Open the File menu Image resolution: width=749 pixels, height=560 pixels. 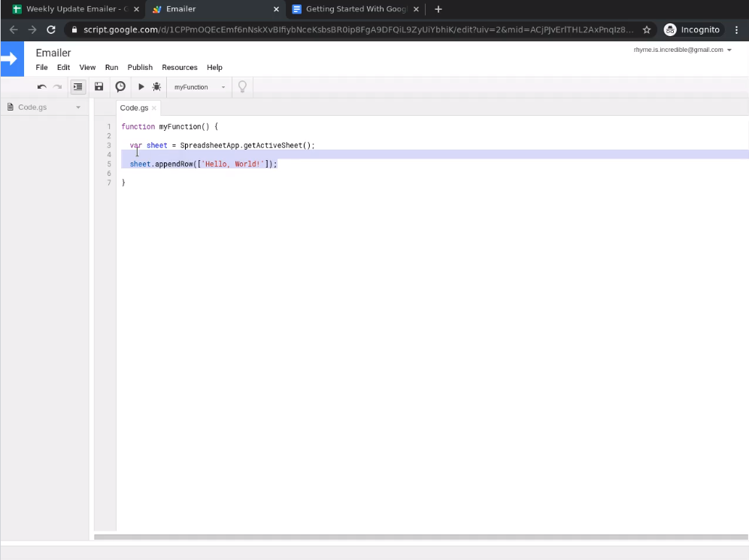pyautogui.click(x=41, y=68)
